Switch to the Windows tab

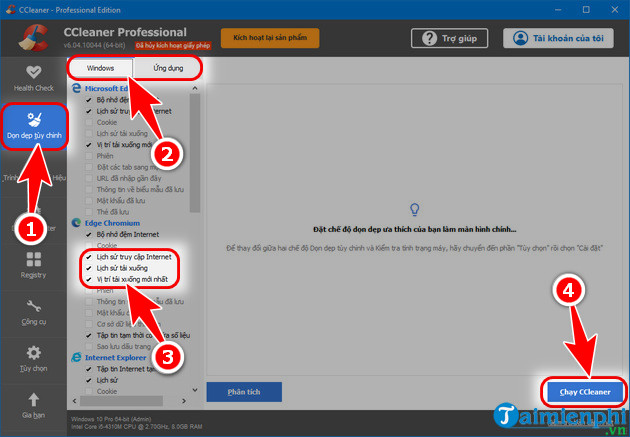pyautogui.click(x=100, y=68)
